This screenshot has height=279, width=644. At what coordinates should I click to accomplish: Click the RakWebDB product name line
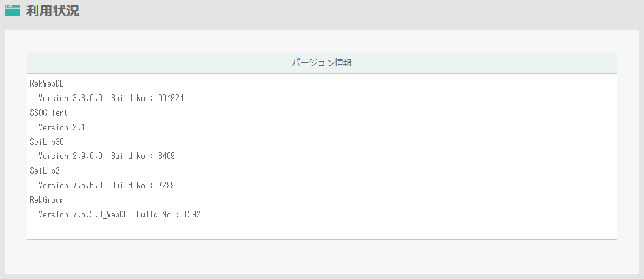tap(47, 83)
